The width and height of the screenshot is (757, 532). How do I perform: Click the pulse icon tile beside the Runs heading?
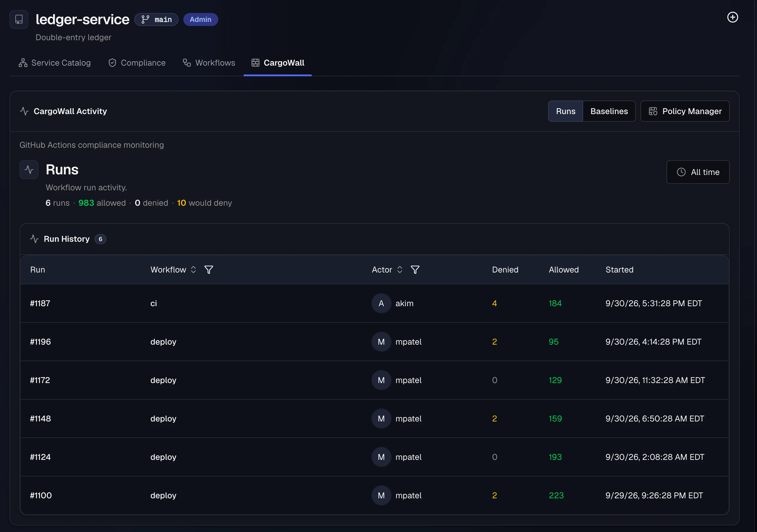[29, 170]
